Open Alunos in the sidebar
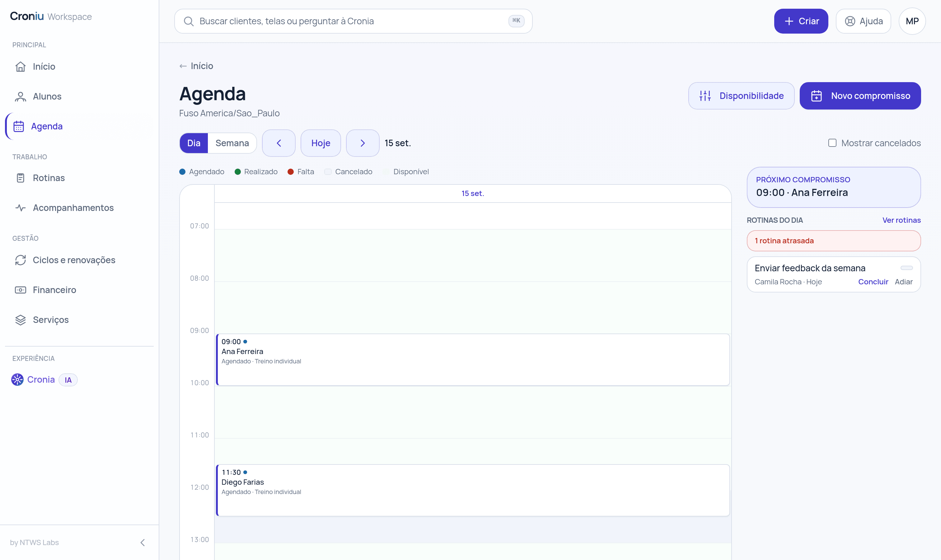Screen dimensions: 941x560 [x=79, y=96]
